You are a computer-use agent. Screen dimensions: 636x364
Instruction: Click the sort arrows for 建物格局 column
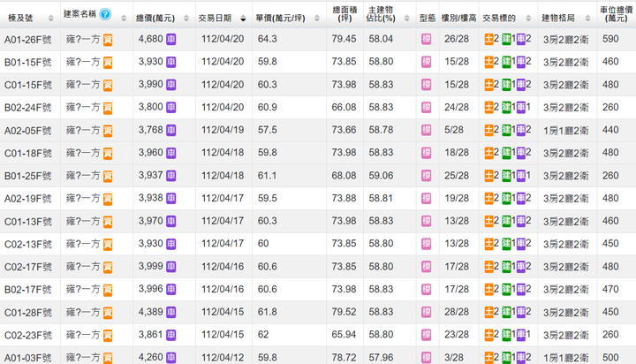tap(587, 19)
